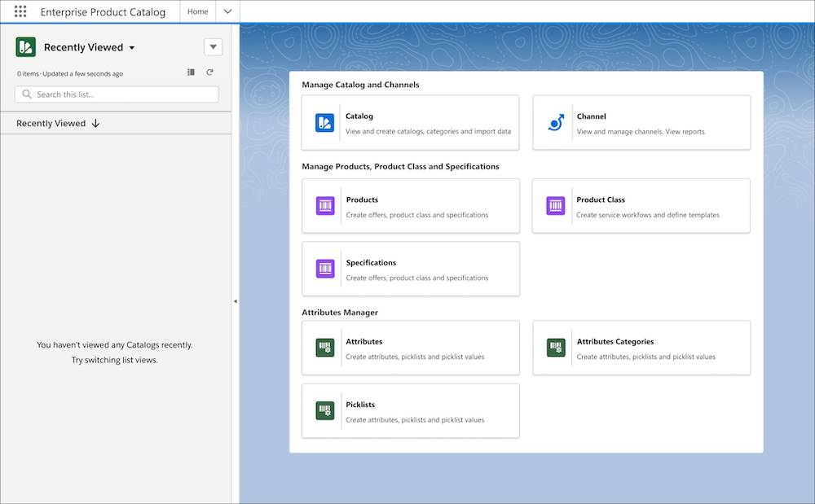This screenshot has width=815, height=504.
Task: Click the search magnifier icon
Action: (27, 94)
